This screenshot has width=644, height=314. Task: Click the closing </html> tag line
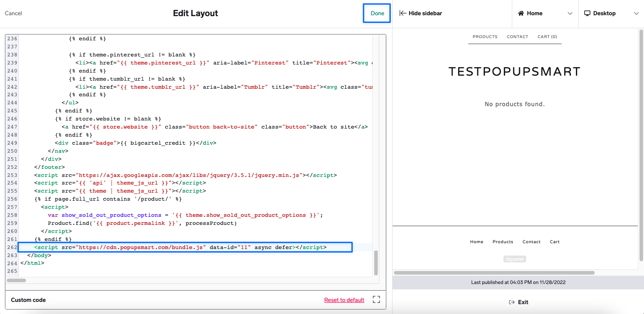coord(32,263)
